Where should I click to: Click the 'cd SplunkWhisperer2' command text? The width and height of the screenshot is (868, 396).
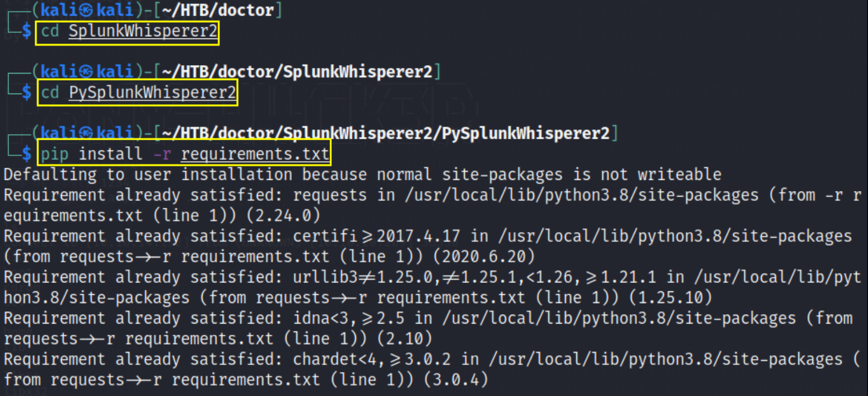click(129, 32)
